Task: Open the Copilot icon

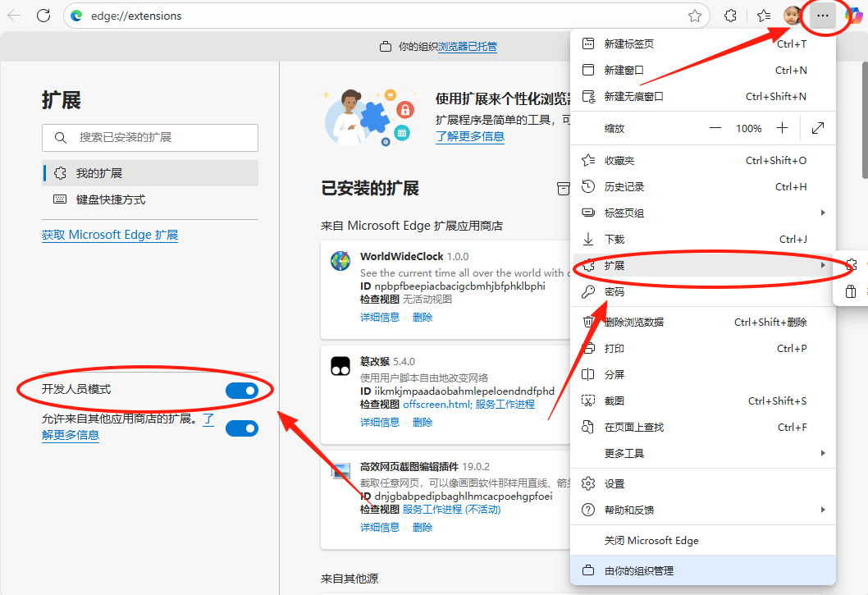Action: (x=854, y=16)
